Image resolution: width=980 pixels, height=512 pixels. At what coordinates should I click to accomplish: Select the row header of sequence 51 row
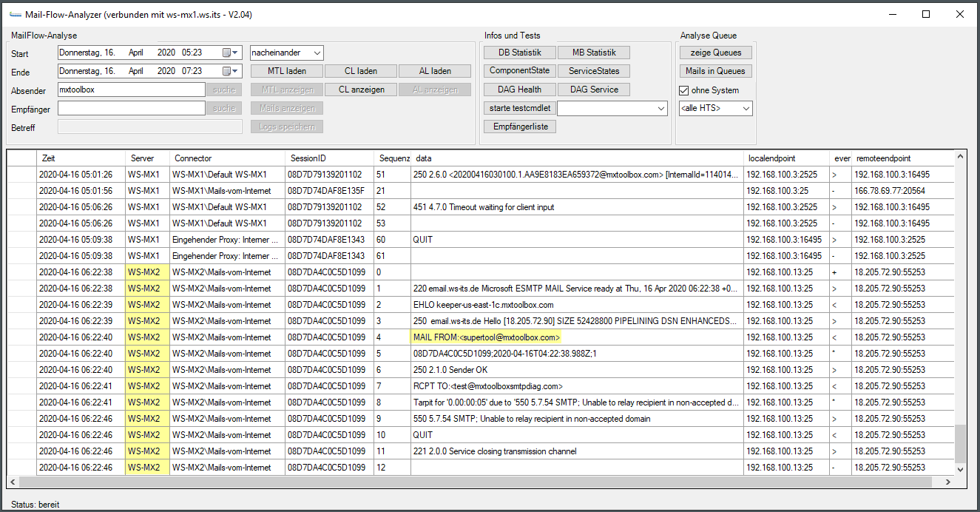pyautogui.click(x=22, y=175)
